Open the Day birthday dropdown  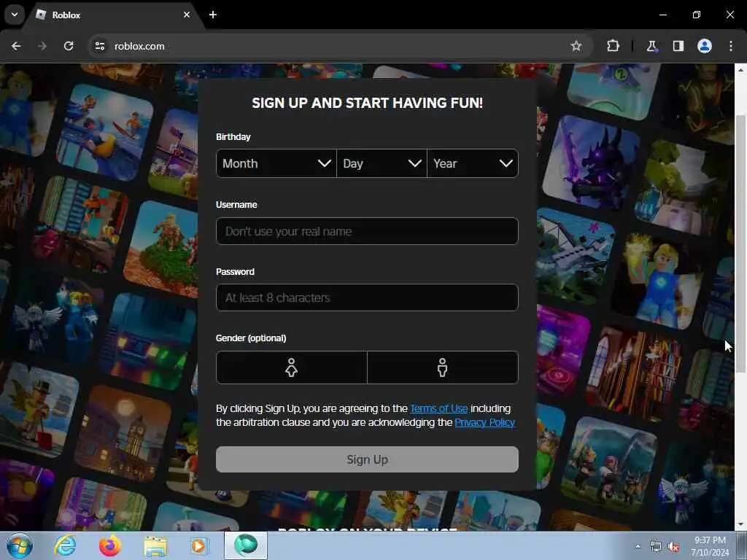pos(382,163)
